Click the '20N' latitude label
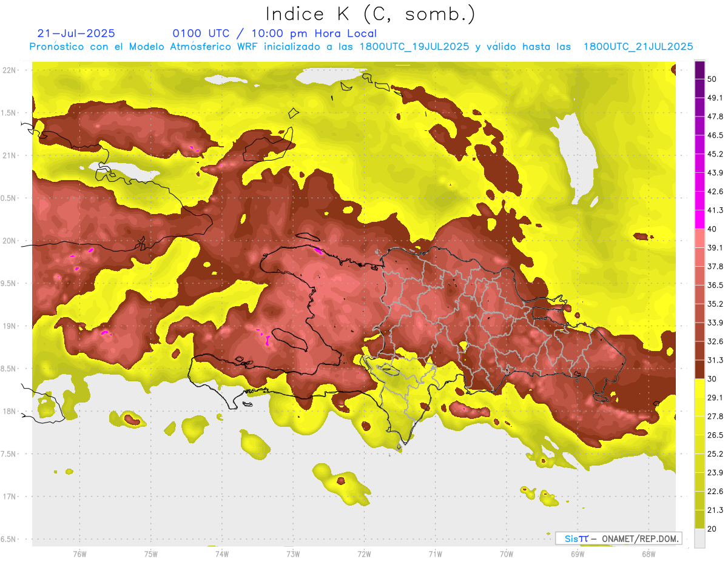Screen dimensions: 728x562 coord(10,241)
